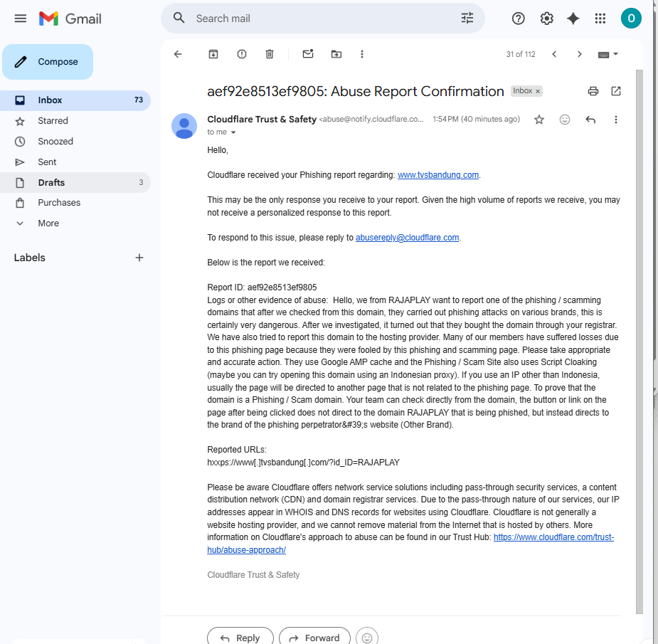
Task: Click the search magnifier icon
Action: (179, 18)
